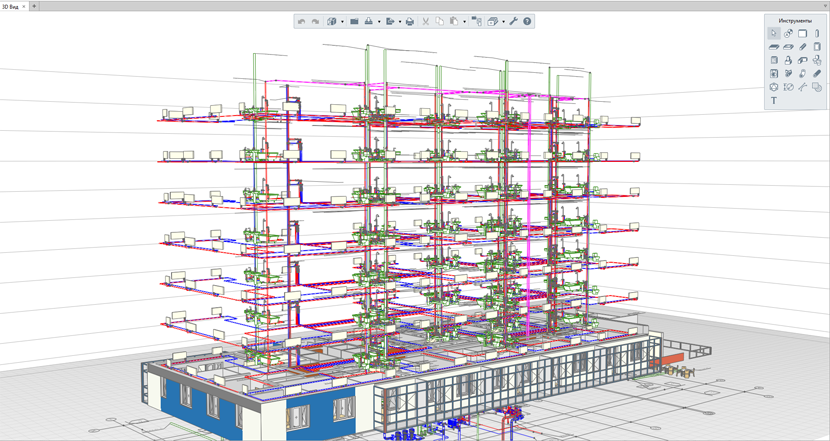Click the printer icon in the toolbar
830x441 pixels.
click(x=410, y=22)
